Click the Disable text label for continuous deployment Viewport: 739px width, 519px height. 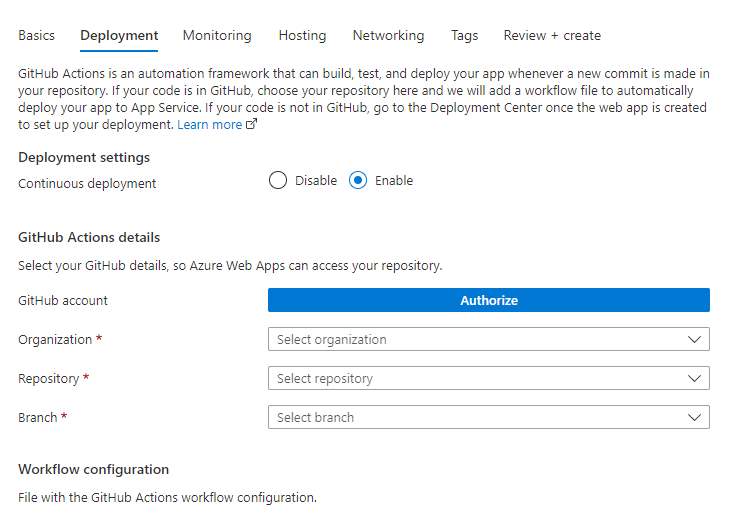tap(316, 181)
